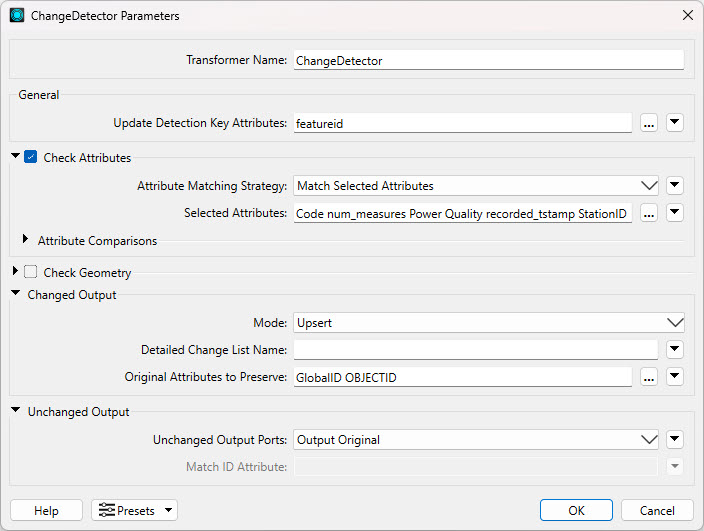
Task: Open the Presets menu button
Action: click(134, 510)
